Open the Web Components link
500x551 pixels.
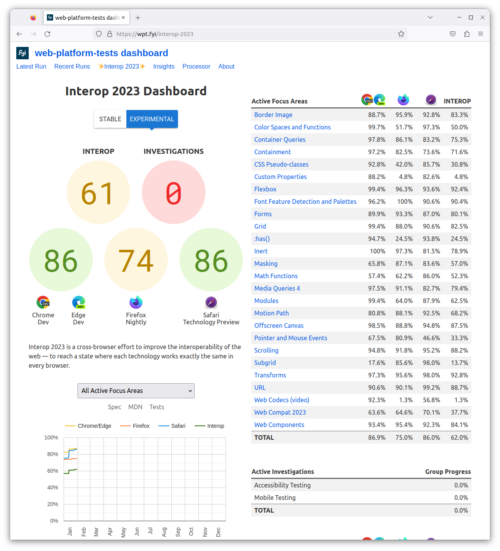tap(279, 425)
